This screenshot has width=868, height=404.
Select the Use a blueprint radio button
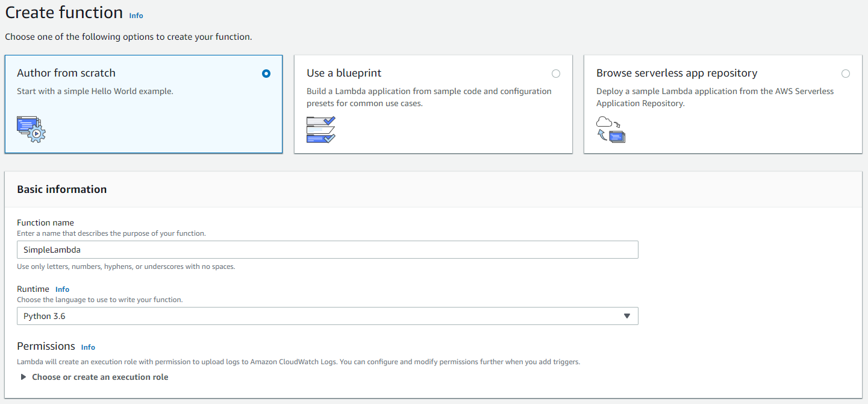point(555,74)
